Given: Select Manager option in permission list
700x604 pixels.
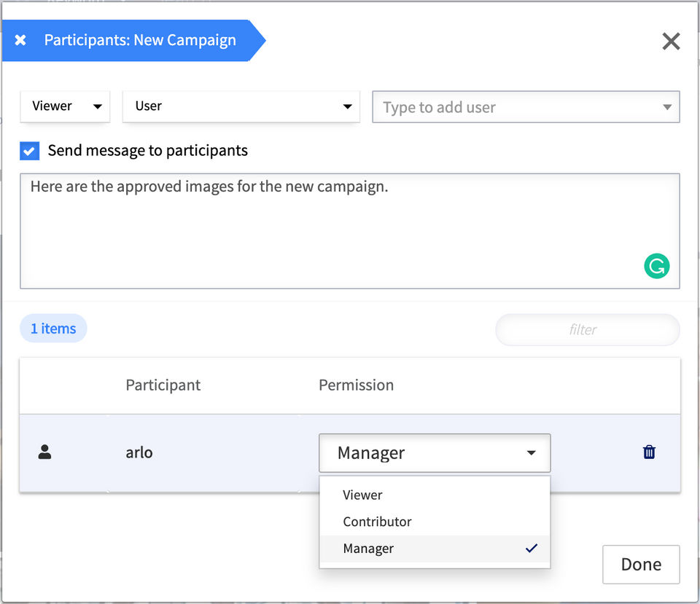Looking at the screenshot, I should pyautogui.click(x=369, y=549).
